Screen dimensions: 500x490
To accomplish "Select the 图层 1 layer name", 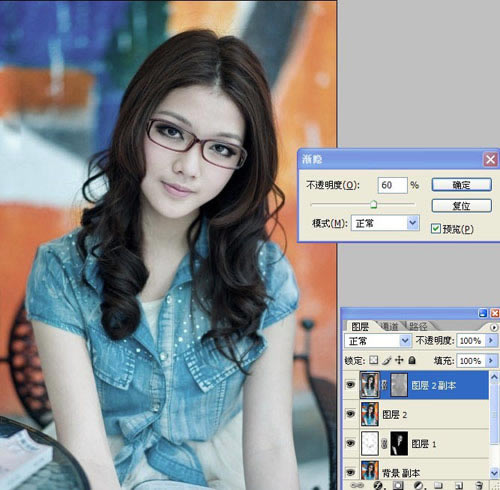I will 424,444.
